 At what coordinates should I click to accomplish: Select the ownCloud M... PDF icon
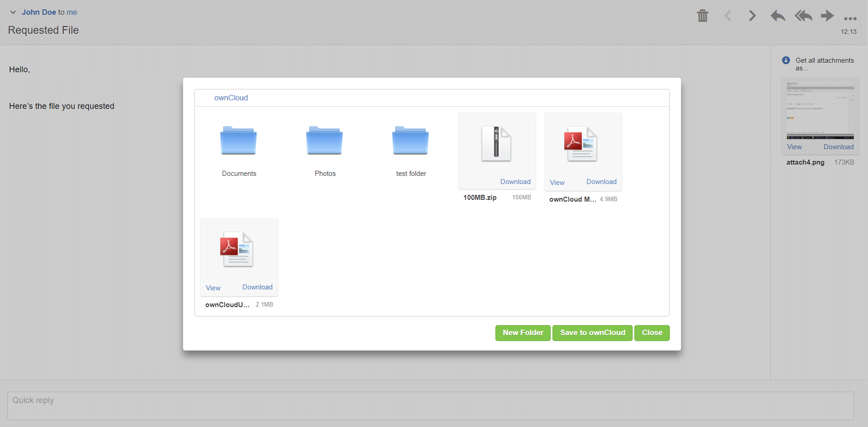point(581,144)
